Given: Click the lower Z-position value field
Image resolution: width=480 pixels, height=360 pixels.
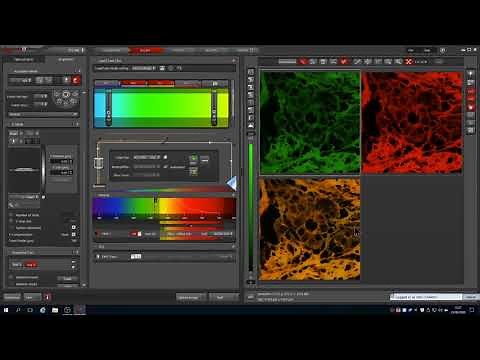Looking at the screenshot, I should [x=61, y=172].
